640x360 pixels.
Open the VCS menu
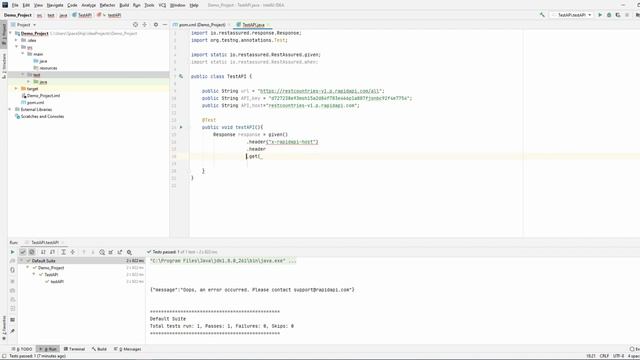(x=162, y=5)
